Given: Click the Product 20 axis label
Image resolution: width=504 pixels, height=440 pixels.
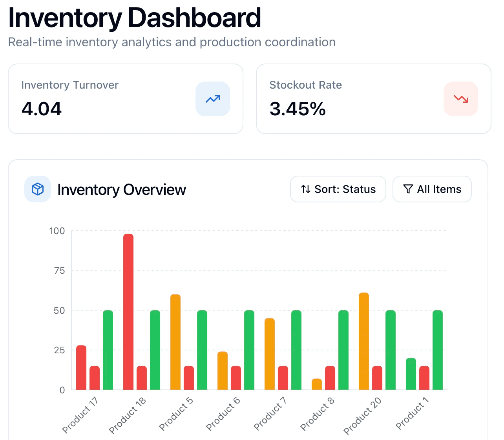Looking at the screenshot, I should 362,415.
